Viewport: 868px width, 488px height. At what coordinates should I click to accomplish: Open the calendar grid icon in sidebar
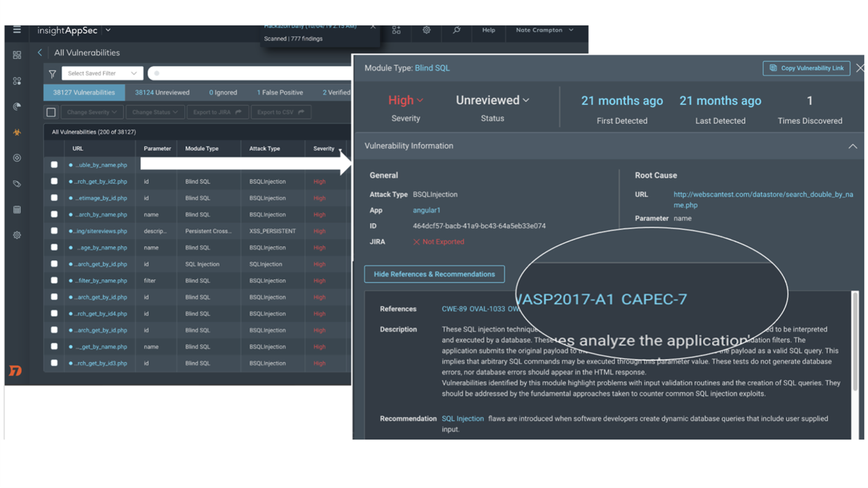pyautogui.click(x=17, y=209)
